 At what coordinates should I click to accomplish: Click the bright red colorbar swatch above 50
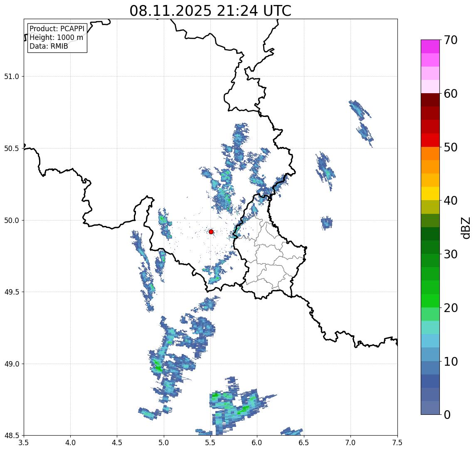tap(430, 140)
